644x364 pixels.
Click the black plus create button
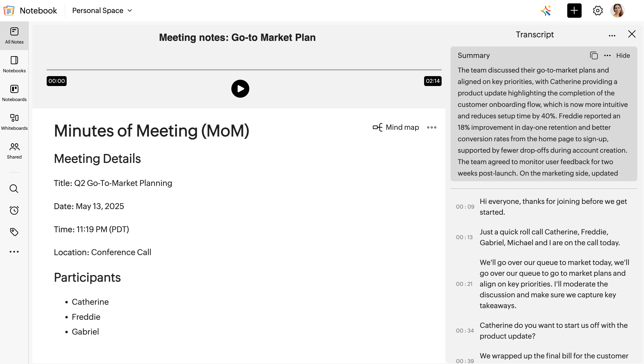pos(574,11)
